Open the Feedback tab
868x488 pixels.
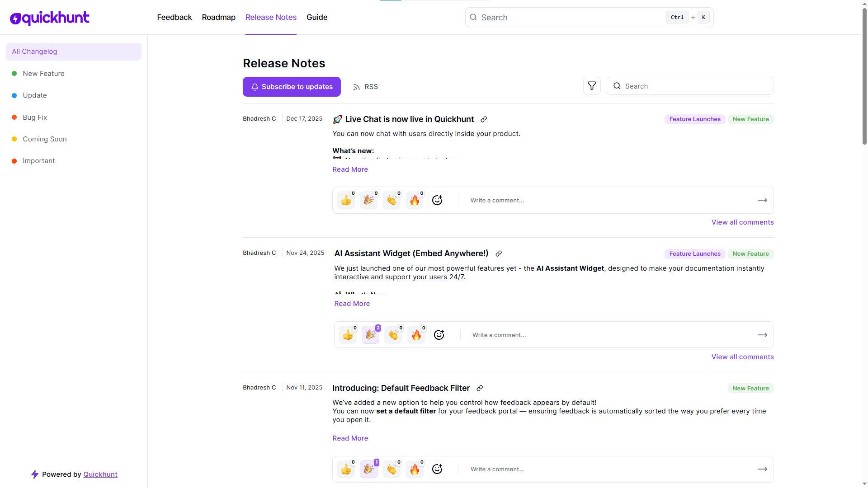click(x=175, y=17)
